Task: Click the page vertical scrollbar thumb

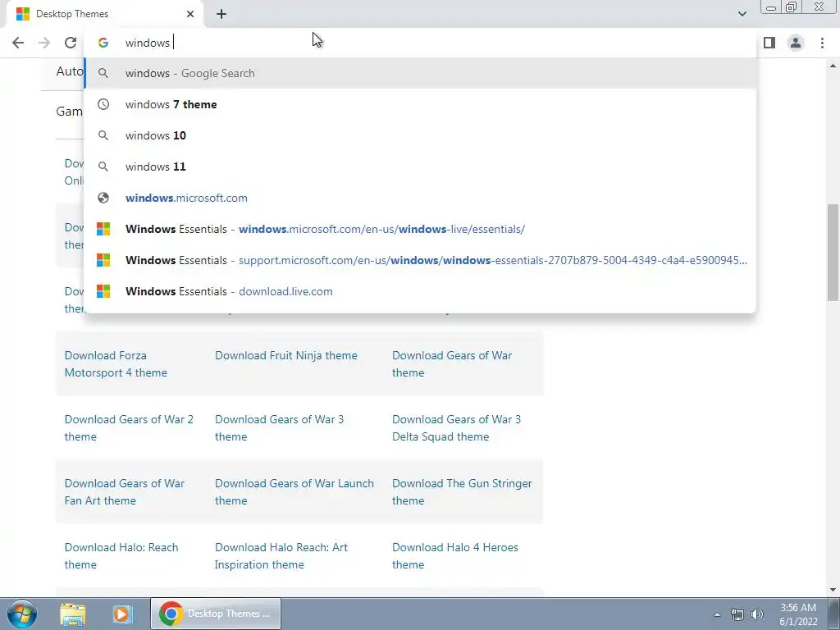Action: [x=833, y=253]
